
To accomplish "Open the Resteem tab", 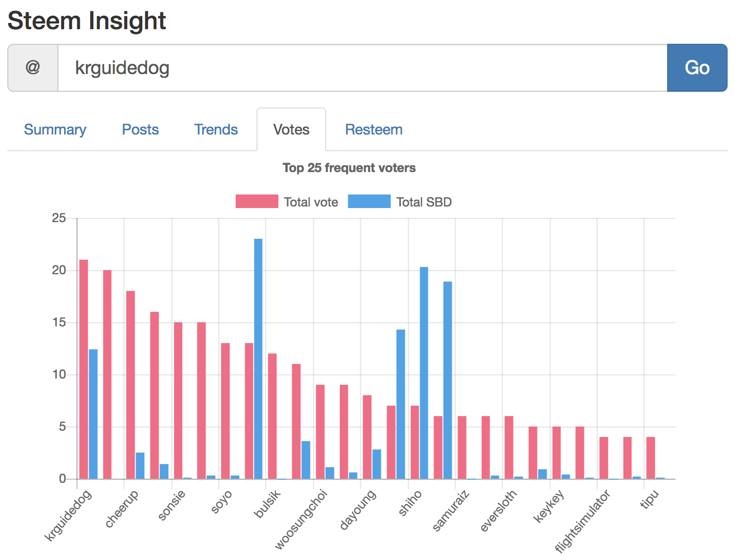I will tap(374, 129).
